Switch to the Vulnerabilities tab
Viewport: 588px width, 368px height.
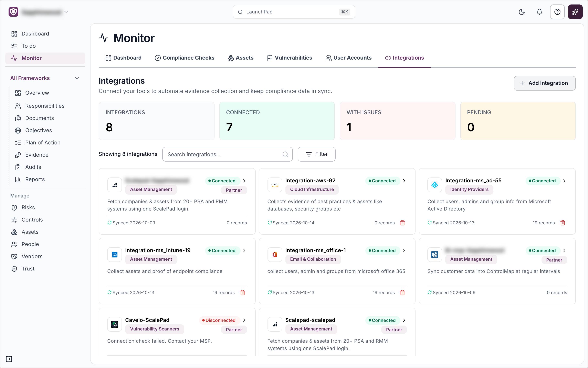click(290, 58)
